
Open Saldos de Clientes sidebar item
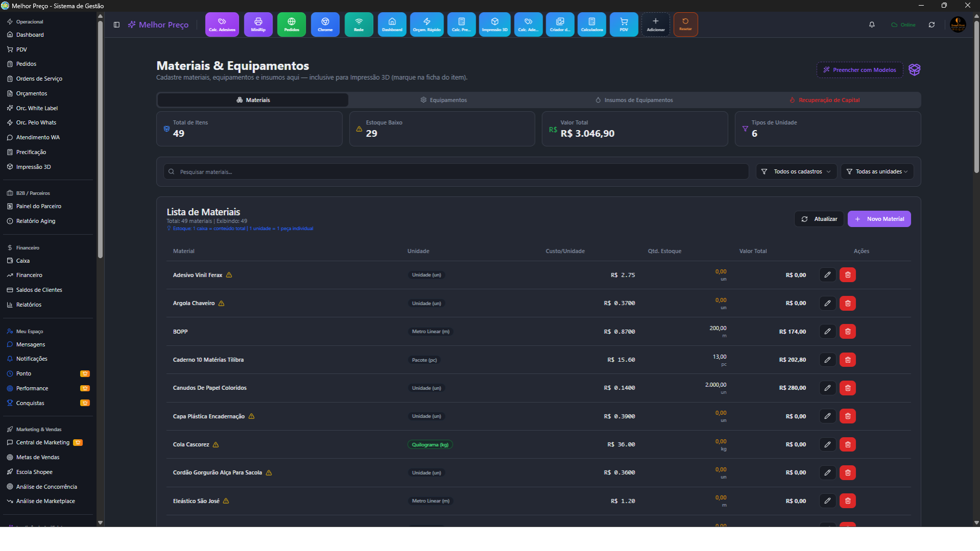39,290
